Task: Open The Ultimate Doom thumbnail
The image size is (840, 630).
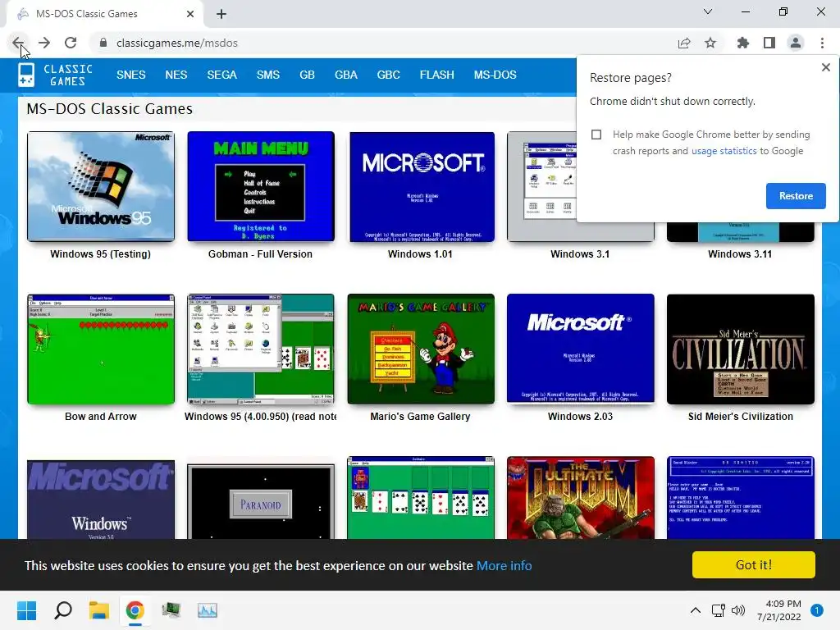Action: (x=581, y=498)
